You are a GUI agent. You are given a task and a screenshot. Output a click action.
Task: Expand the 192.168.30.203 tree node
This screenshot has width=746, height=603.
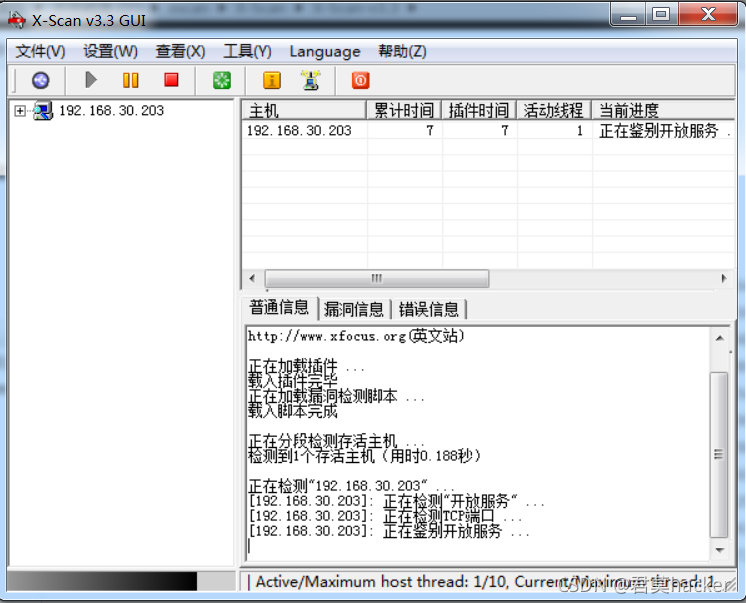(20, 111)
